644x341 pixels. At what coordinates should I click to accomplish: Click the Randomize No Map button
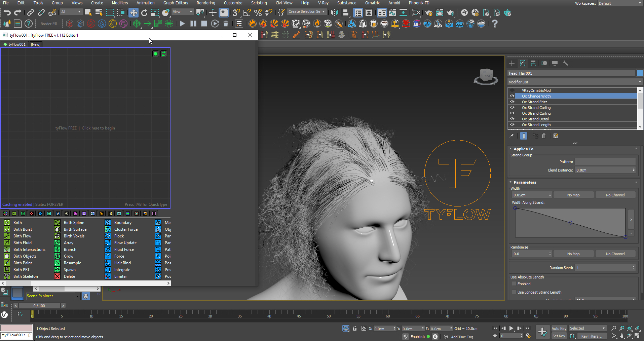[573, 254]
